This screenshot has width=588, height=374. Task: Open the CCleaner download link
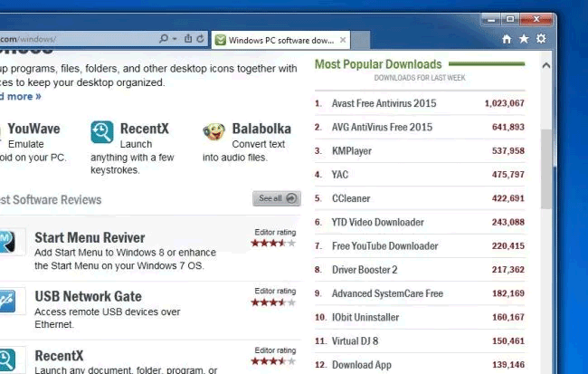(351, 198)
